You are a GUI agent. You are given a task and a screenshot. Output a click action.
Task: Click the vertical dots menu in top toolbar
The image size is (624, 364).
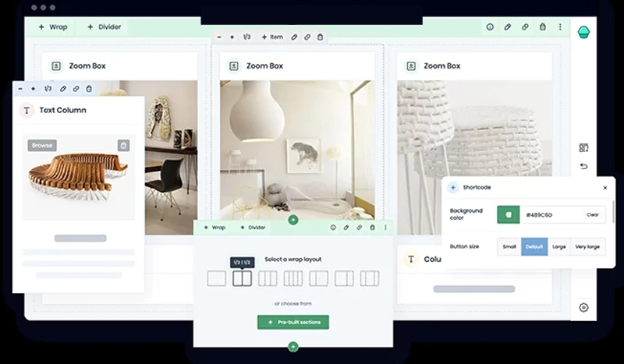pos(560,27)
